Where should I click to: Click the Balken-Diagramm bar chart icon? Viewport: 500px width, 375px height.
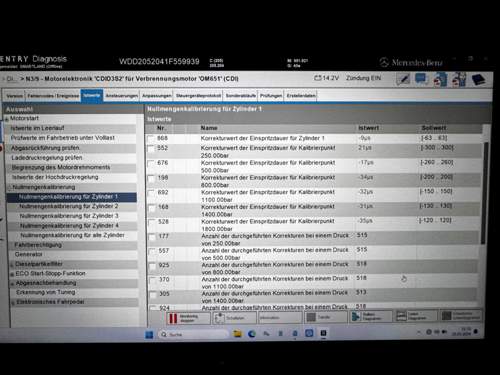tap(356, 316)
